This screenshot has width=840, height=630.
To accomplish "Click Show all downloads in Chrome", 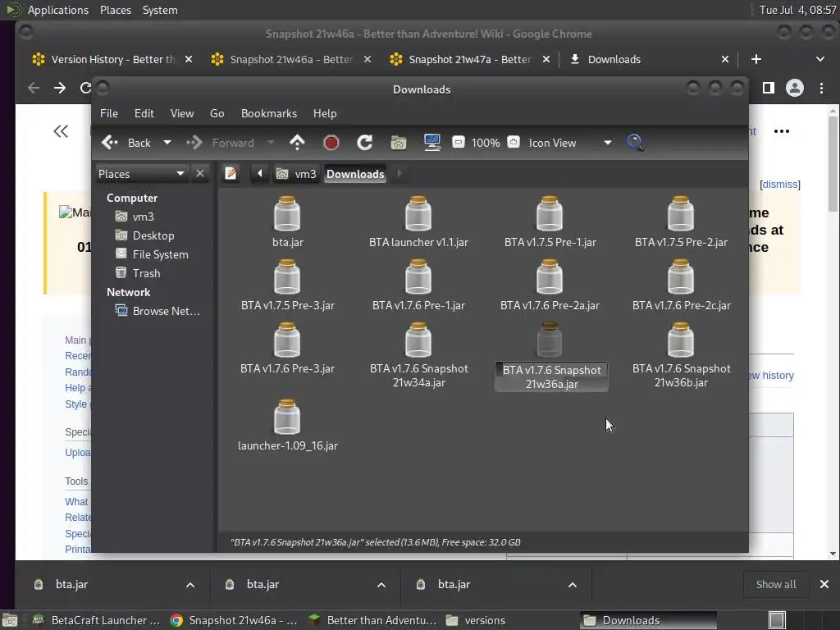I will [776, 584].
